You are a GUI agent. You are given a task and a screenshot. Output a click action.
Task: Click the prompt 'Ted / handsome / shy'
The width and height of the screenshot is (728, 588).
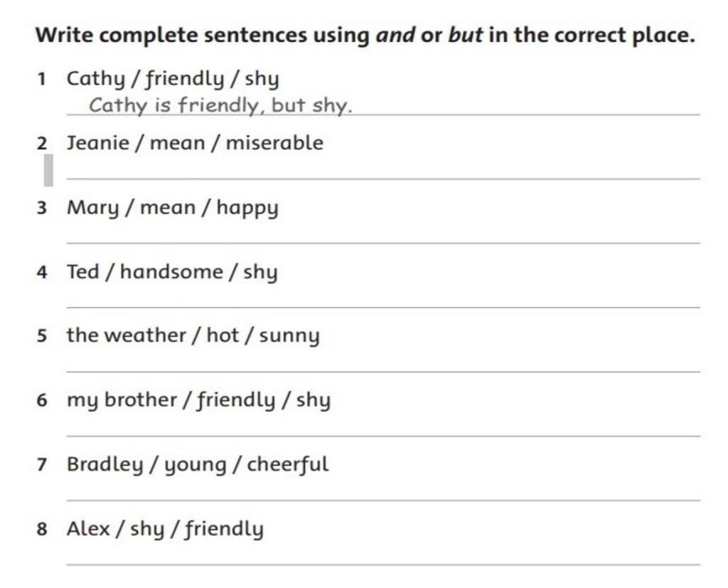pos(172,272)
